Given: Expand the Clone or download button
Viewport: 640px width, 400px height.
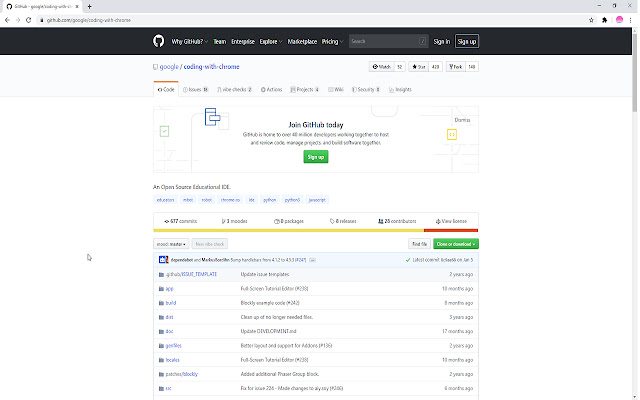Looking at the screenshot, I should click(x=456, y=243).
